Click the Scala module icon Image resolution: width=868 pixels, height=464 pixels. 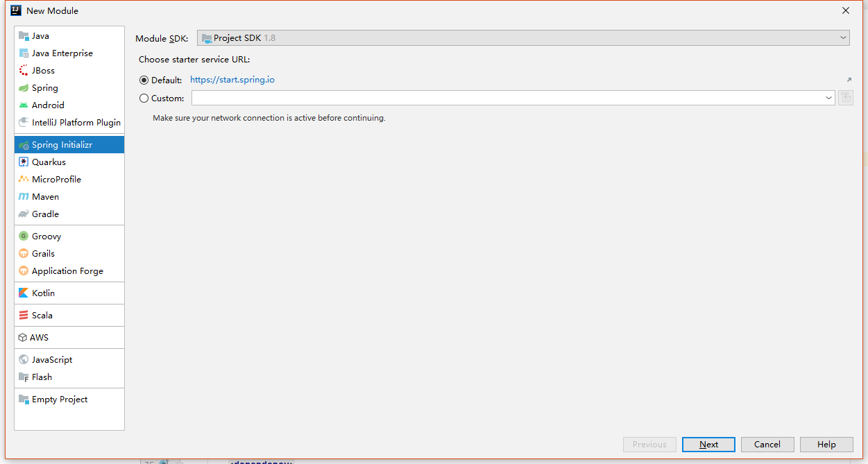click(x=24, y=316)
